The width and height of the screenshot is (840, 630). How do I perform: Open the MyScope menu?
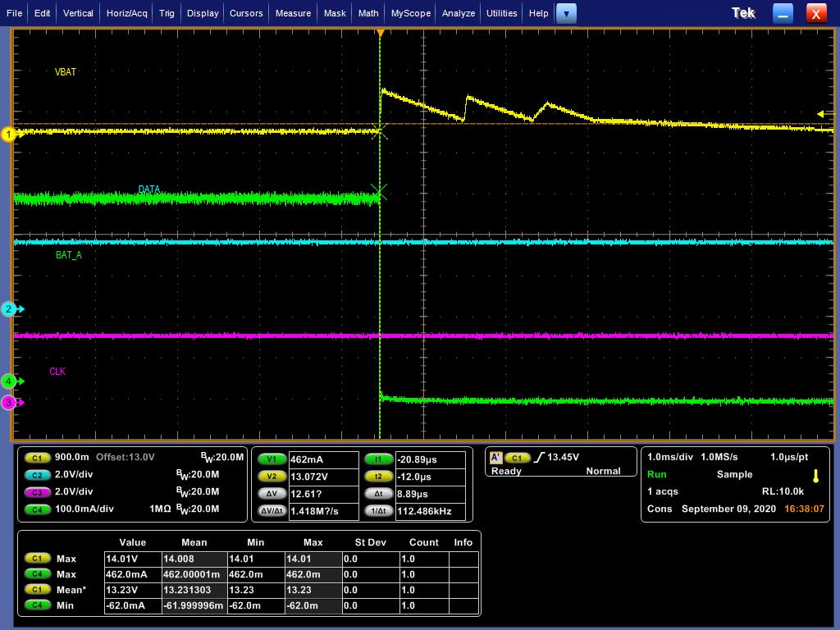click(x=410, y=13)
